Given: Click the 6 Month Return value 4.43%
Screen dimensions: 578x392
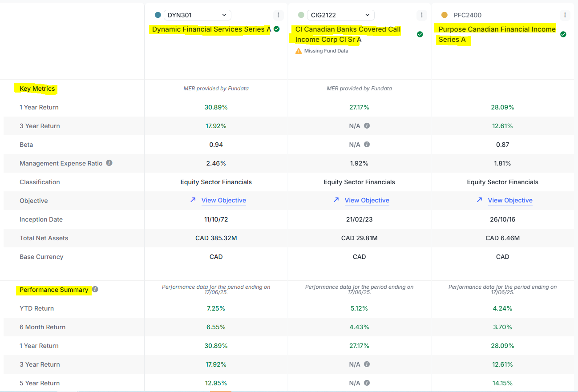Looking at the screenshot, I should tap(360, 327).
